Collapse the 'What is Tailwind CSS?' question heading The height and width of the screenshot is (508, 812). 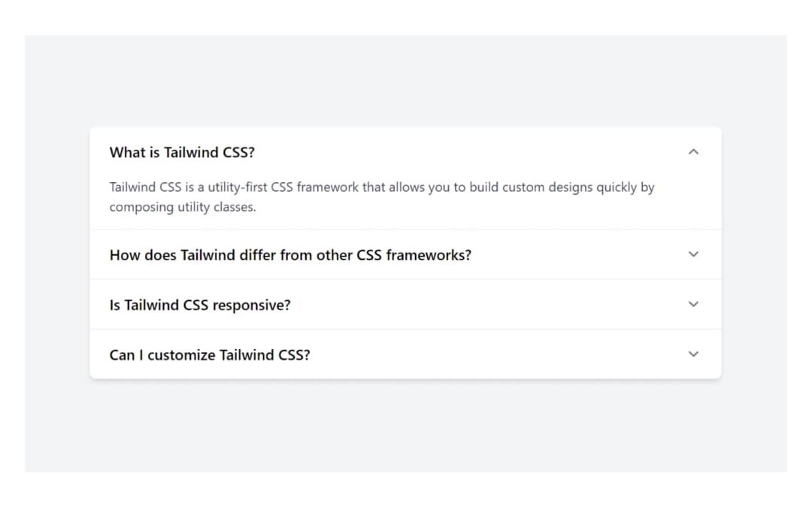pyautogui.click(x=182, y=152)
